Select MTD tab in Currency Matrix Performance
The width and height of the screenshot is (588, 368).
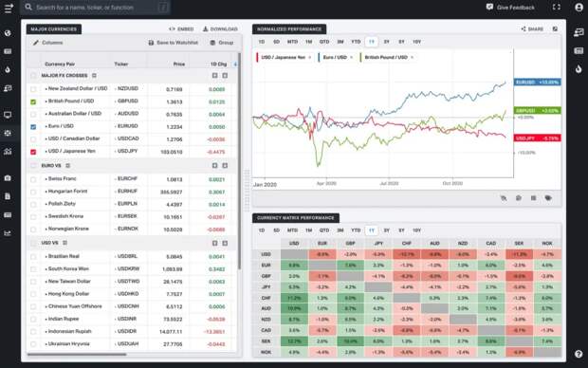pyautogui.click(x=292, y=230)
